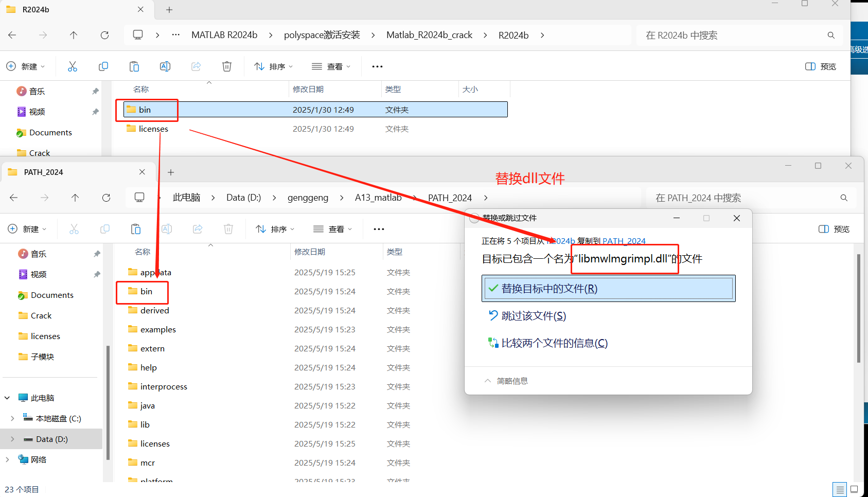Click Matlab_R2024b_crack breadcrumb

click(x=429, y=35)
